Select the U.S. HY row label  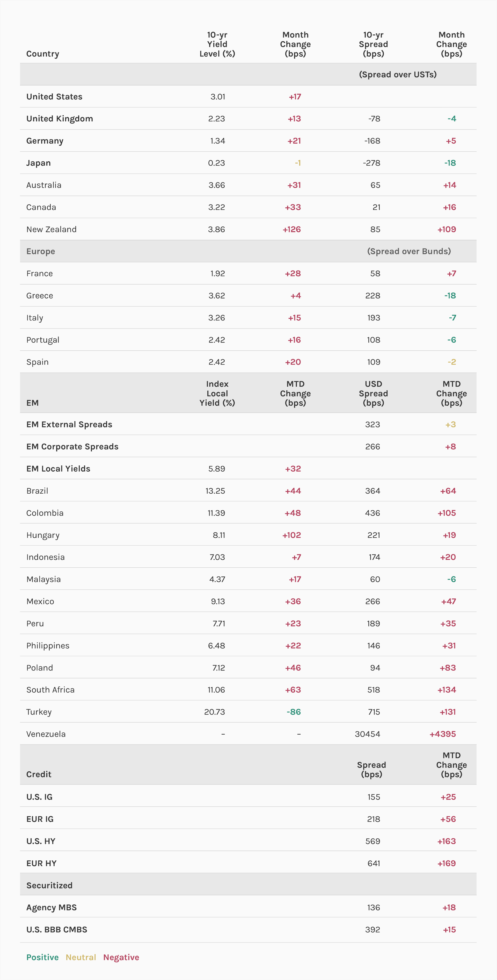pos(41,841)
